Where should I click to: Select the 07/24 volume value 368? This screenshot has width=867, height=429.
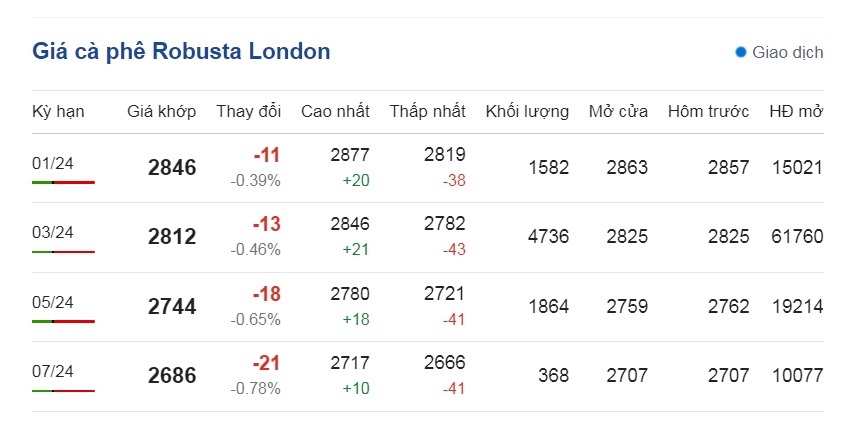553,376
